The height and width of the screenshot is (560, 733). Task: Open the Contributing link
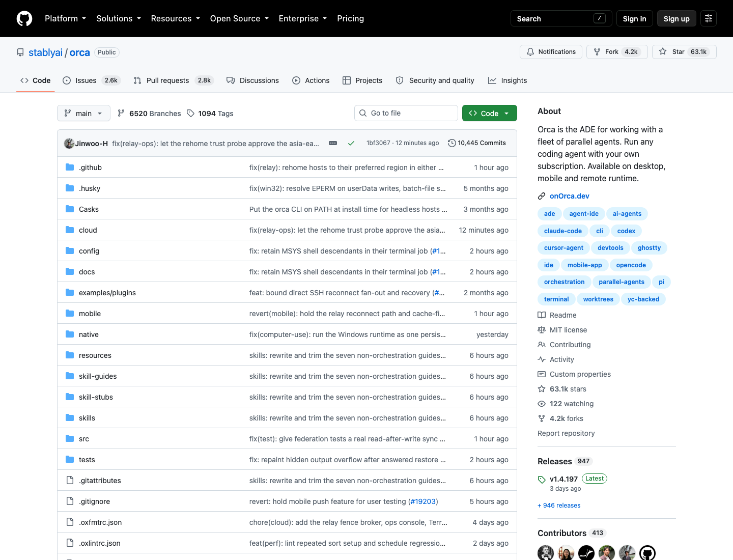point(565,345)
